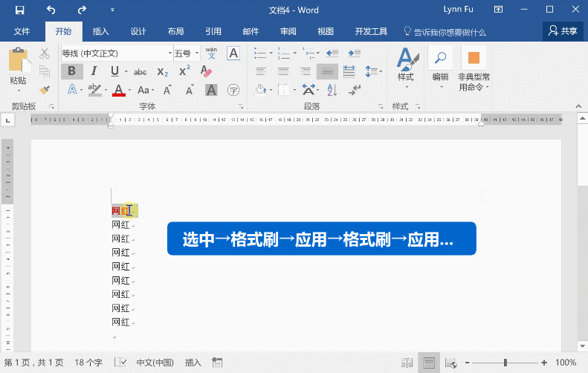Decrease paragraph indent

pyautogui.click(x=332, y=53)
